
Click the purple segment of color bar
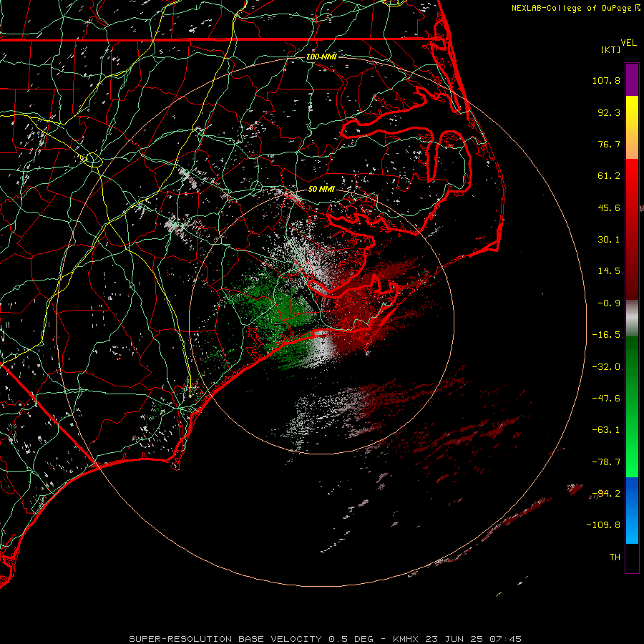[632, 79]
